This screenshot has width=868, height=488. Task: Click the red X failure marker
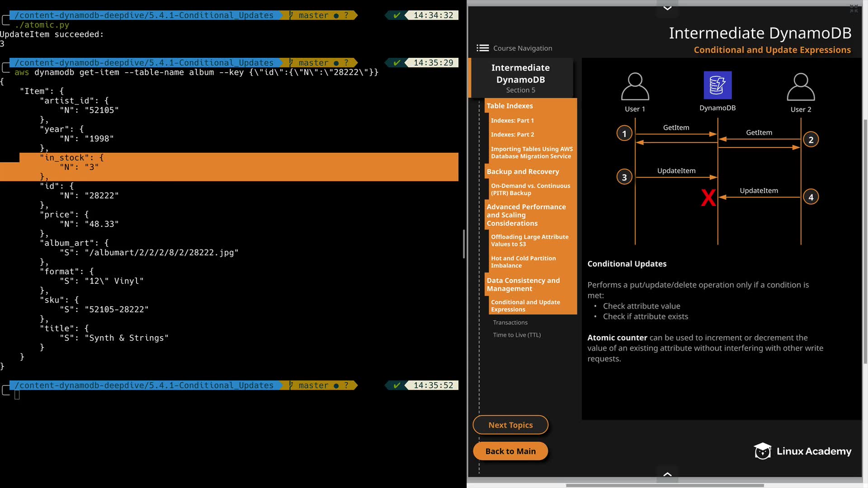708,197
